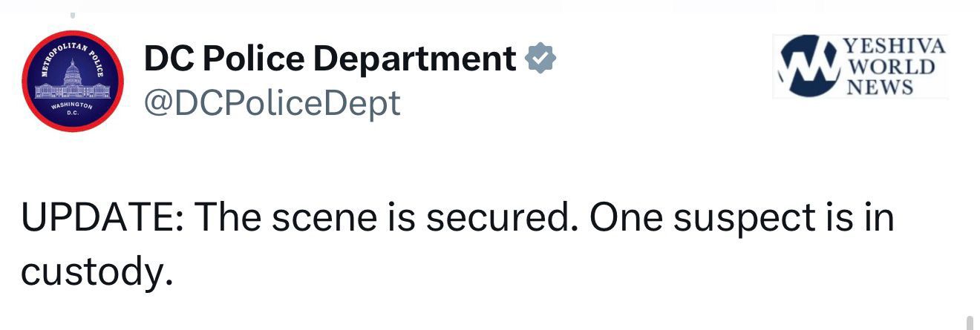This screenshot has width=980, height=330.
Task: Click the DC Police Department profile avatar
Action: pyautogui.click(x=72, y=82)
